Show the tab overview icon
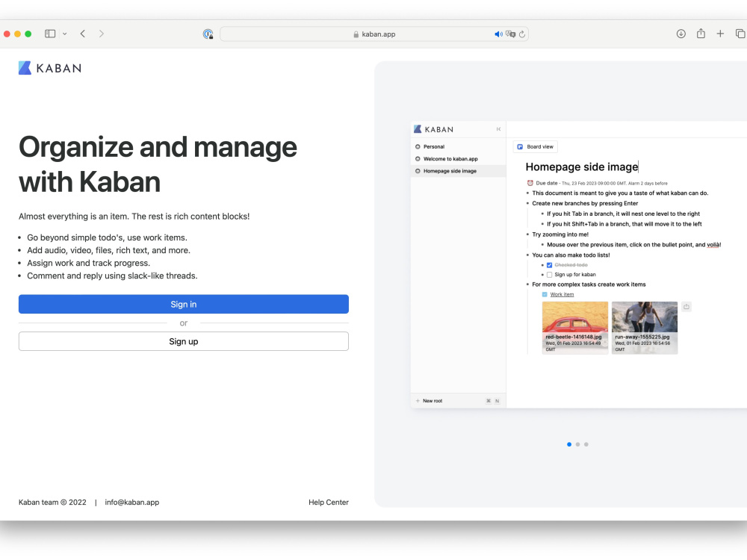 click(740, 34)
